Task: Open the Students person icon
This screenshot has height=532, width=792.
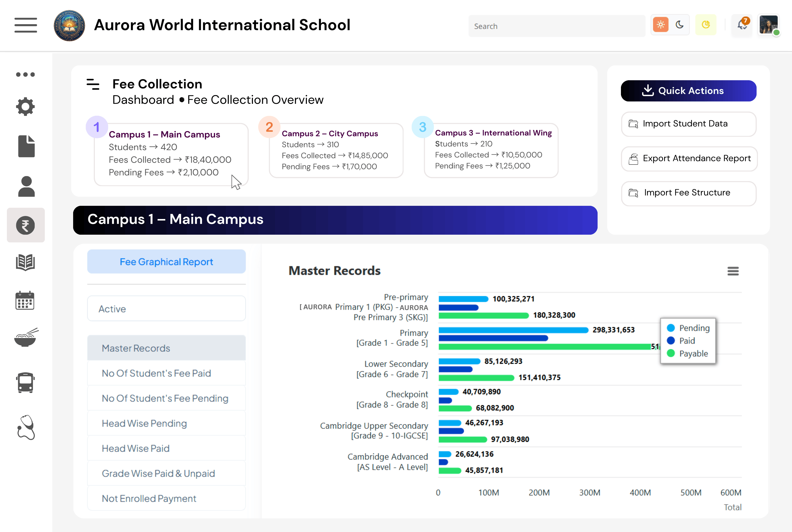Action: (26, 186)
